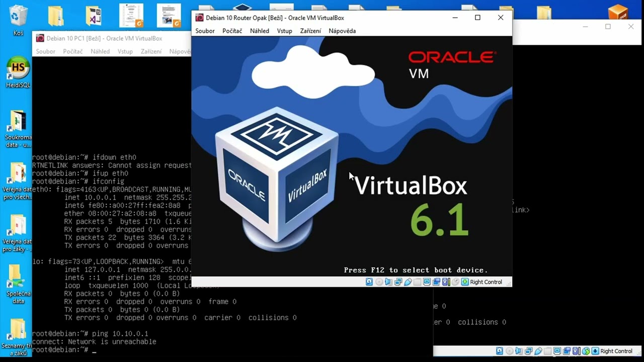644x362 pixels.
Task: Select Seznamy tříd a žáků desktop folder
Action: point(18,336)
